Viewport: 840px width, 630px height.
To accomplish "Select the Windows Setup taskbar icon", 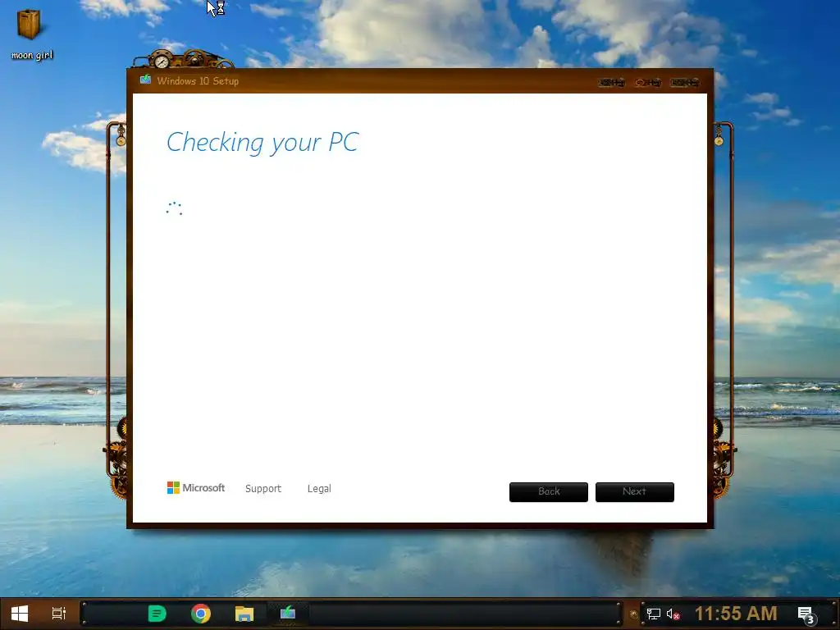I will pyautogui.click(x=288, y=612).
